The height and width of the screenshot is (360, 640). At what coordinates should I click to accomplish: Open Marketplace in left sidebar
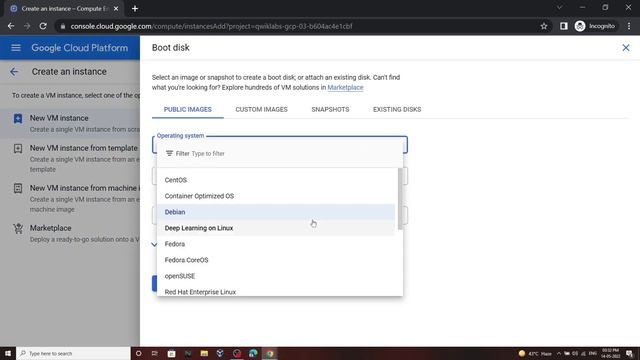70,233
